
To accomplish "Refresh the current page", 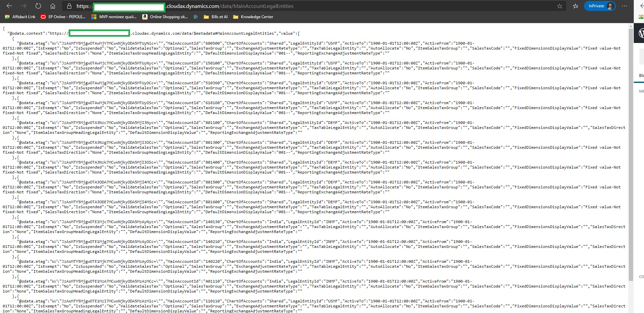I will tap(38, 6).
